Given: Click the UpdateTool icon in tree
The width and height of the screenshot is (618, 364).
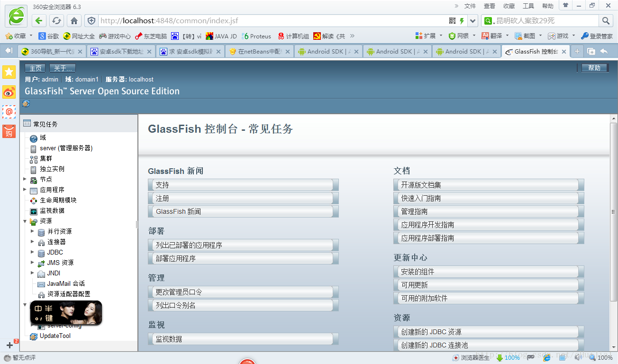Looking at the screenshot, I should pos(34,337).
